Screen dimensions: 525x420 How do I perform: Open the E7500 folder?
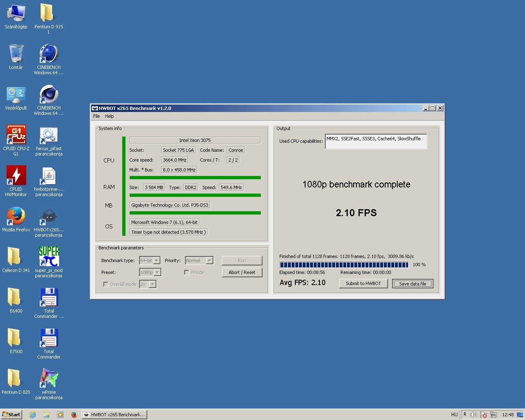tap(16, 341)
